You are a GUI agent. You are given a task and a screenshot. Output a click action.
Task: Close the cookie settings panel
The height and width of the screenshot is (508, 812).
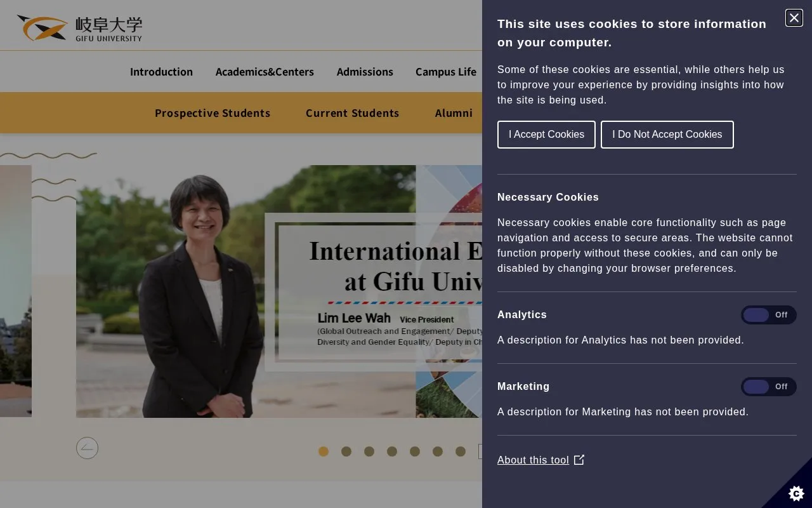(x=794, y=18)
